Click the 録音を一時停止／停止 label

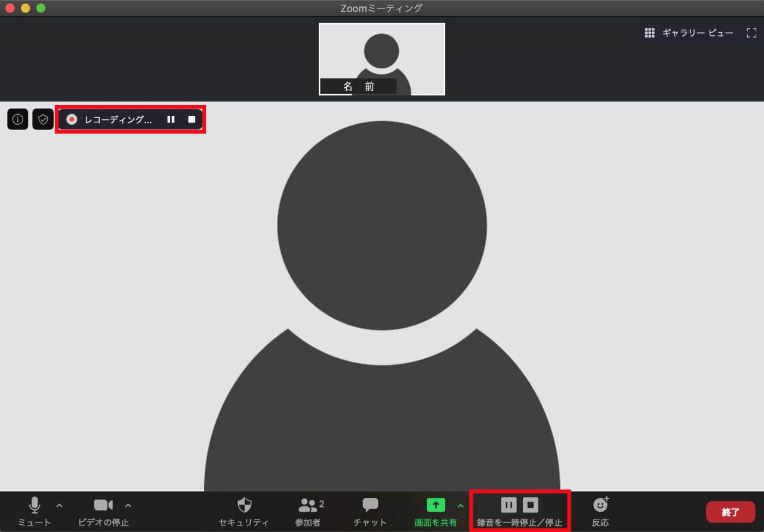coord(519,522)
